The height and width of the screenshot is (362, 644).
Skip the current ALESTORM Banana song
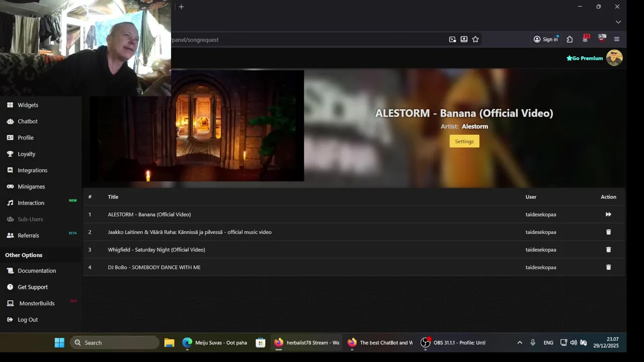coord(608,214)
